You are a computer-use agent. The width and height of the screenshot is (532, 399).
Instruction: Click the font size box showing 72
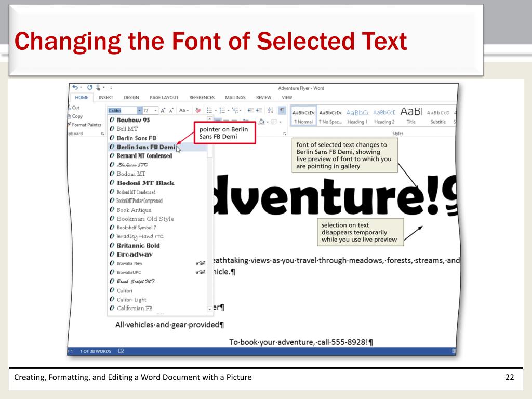coord(148,111)
